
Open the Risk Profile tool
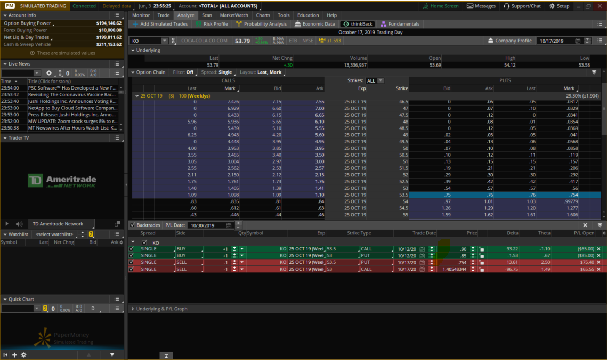(212, 24)
